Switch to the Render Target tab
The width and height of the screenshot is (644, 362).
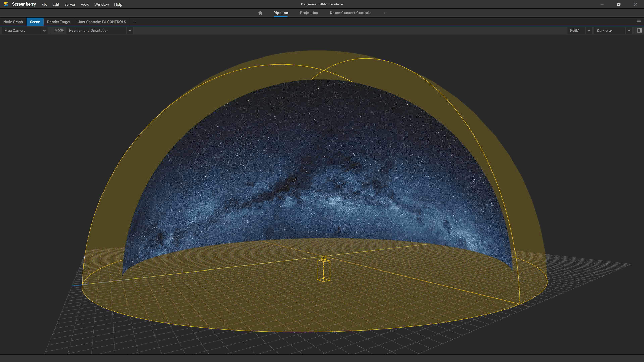(59, 22)
